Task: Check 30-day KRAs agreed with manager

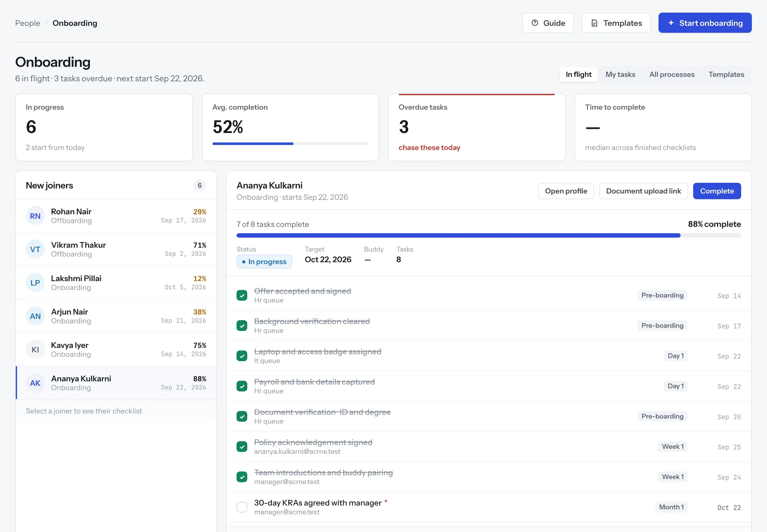Action: tap(242, 507)
